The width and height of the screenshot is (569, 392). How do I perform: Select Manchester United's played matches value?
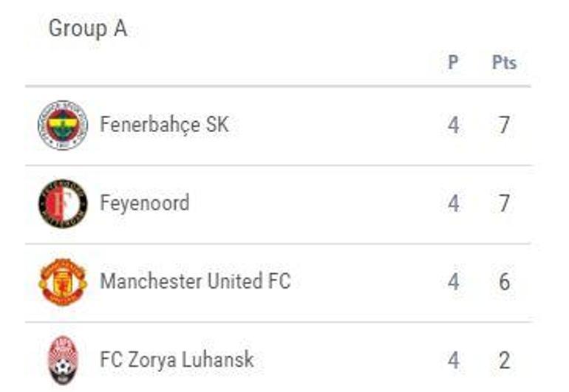[453, 282]
